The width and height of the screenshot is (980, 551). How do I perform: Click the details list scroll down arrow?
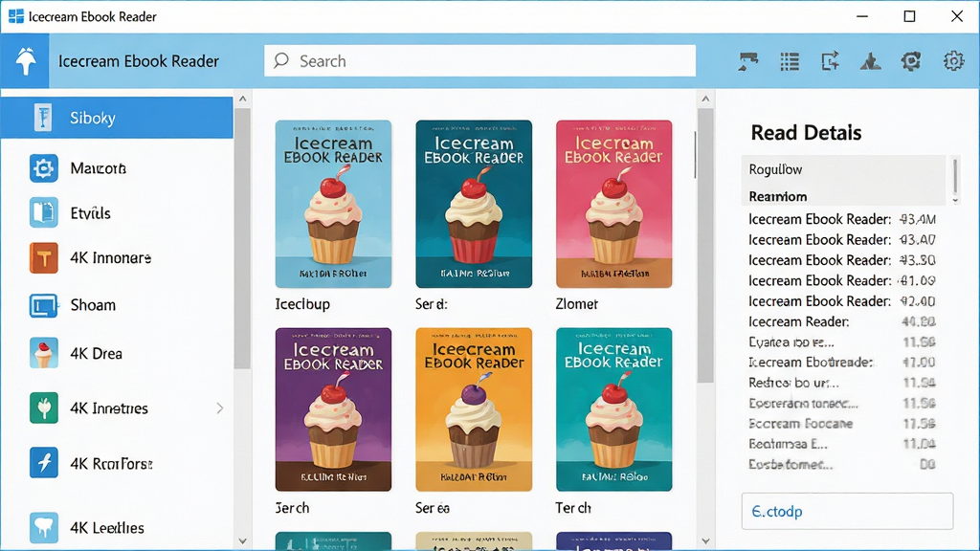click(955, 201)
